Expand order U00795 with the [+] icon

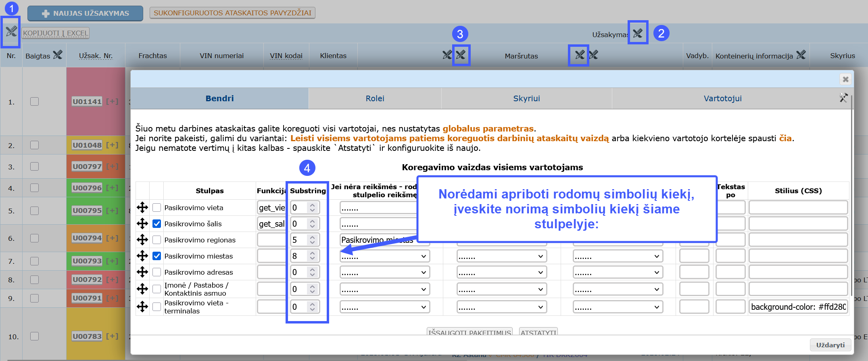[x=113, y=211]
